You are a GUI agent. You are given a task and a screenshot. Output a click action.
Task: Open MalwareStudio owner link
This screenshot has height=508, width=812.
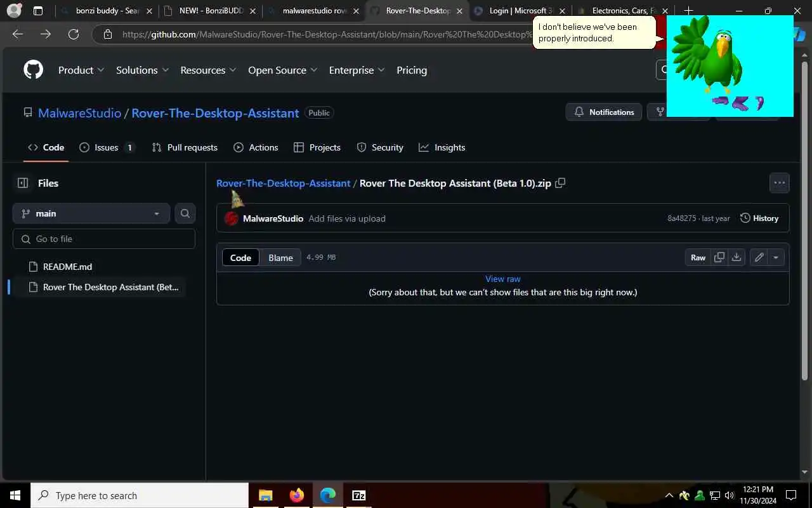79,112
